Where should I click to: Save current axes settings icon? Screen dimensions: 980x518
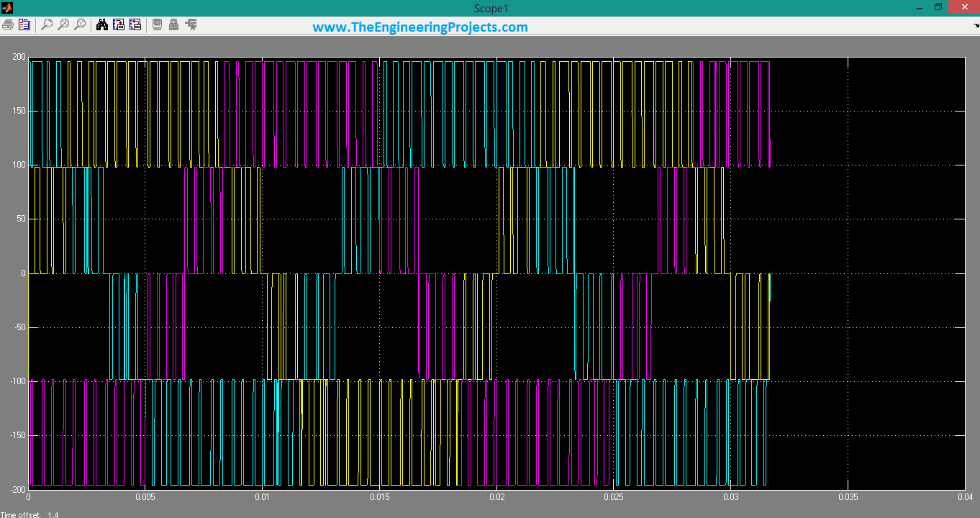(119, 24)
